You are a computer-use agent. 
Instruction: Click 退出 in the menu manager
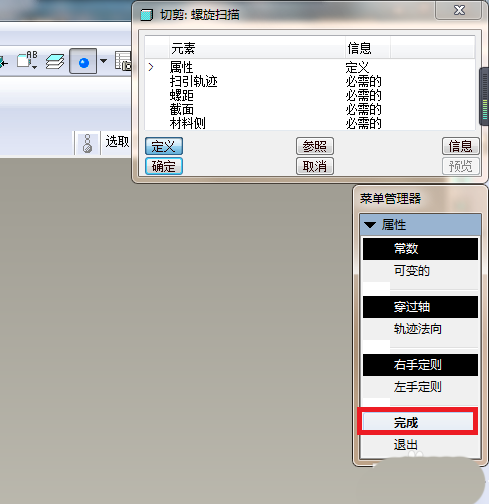pyautogui.click(x=420, y=445)
